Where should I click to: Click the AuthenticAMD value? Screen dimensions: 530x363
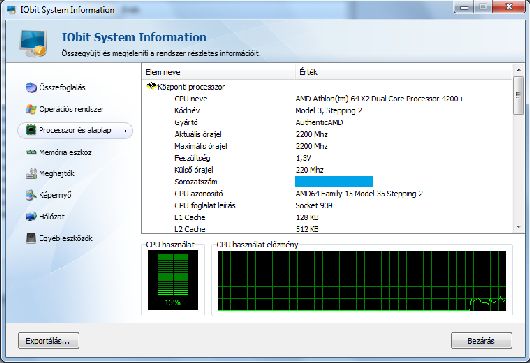319,122
